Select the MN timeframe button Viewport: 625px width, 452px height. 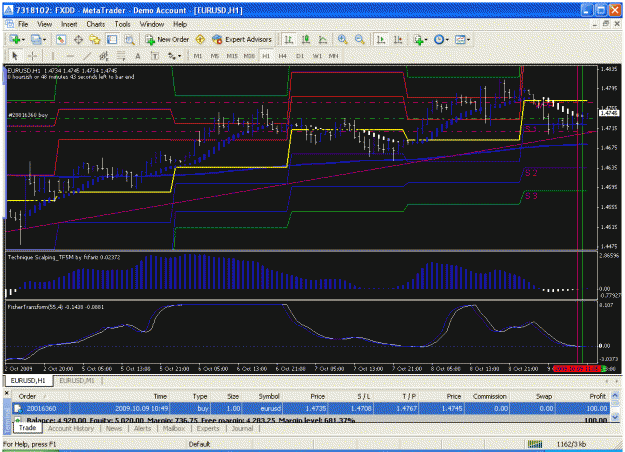coord(334,56)
